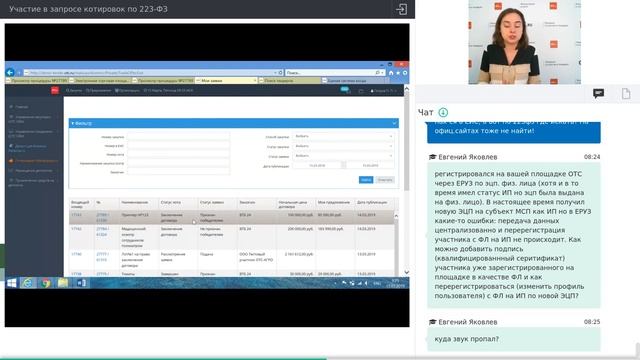Click 'Евгений Яковлев' name at 08:24
The height and width of the screenshot is (360, 640).
pos(468,157)
